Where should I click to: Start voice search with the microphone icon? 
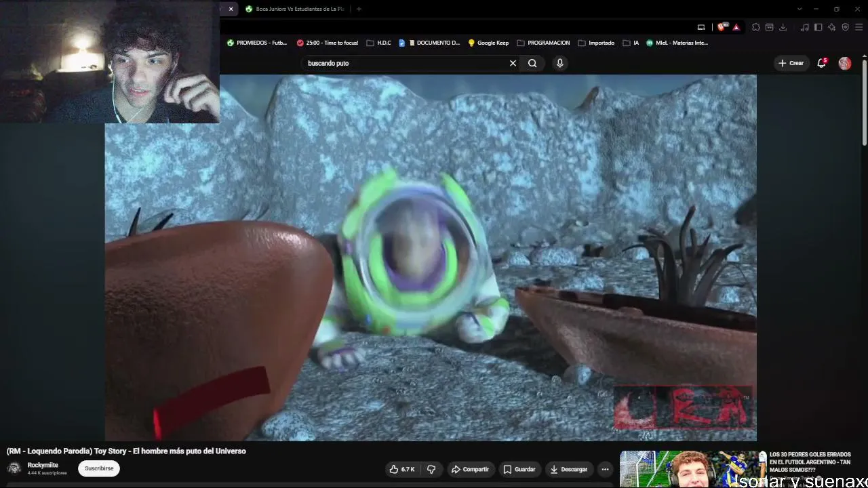pyautogui.click(x=559, y=63)
